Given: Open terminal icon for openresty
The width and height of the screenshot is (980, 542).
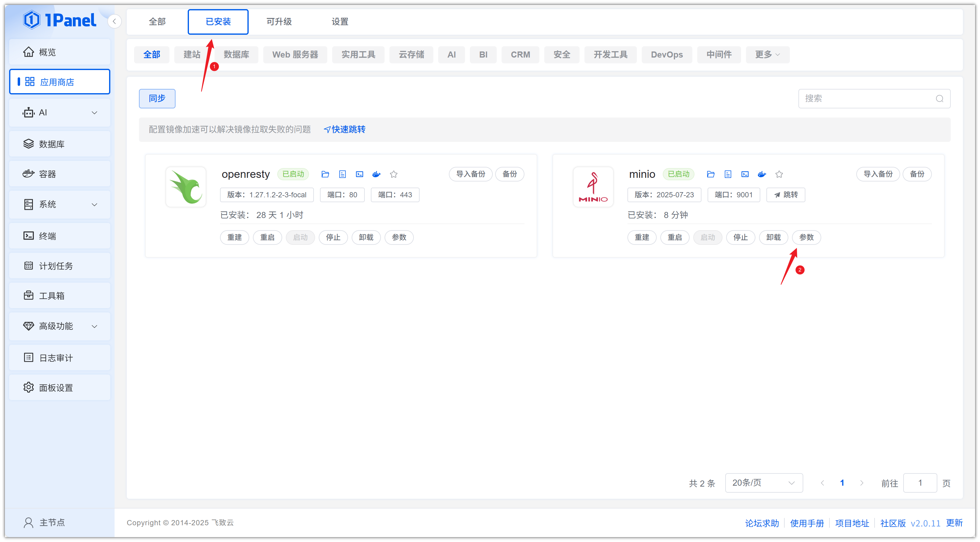Looking at the screenshot, I should click(x=359, y=174).
